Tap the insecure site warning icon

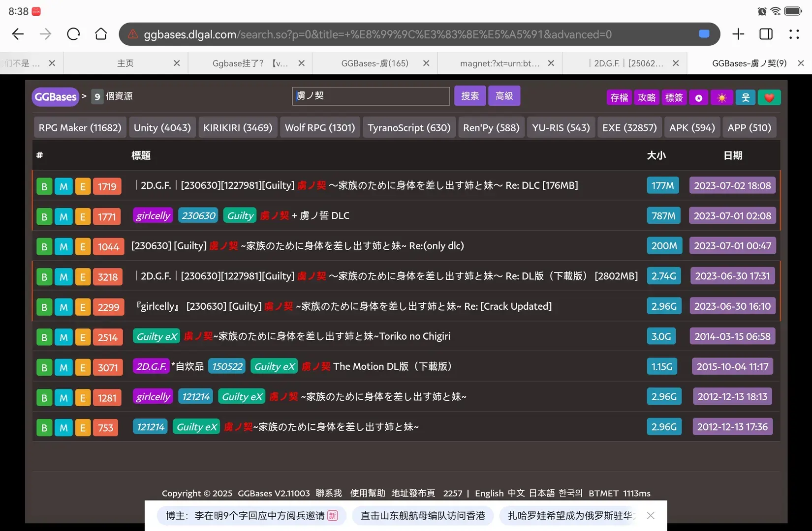[133, 34]
